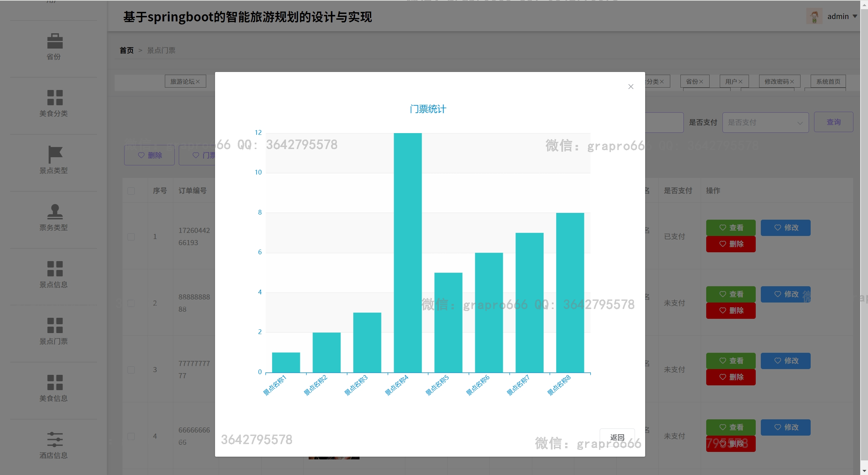
Task: Click the 查询 search button
Action: pos(833,122)
